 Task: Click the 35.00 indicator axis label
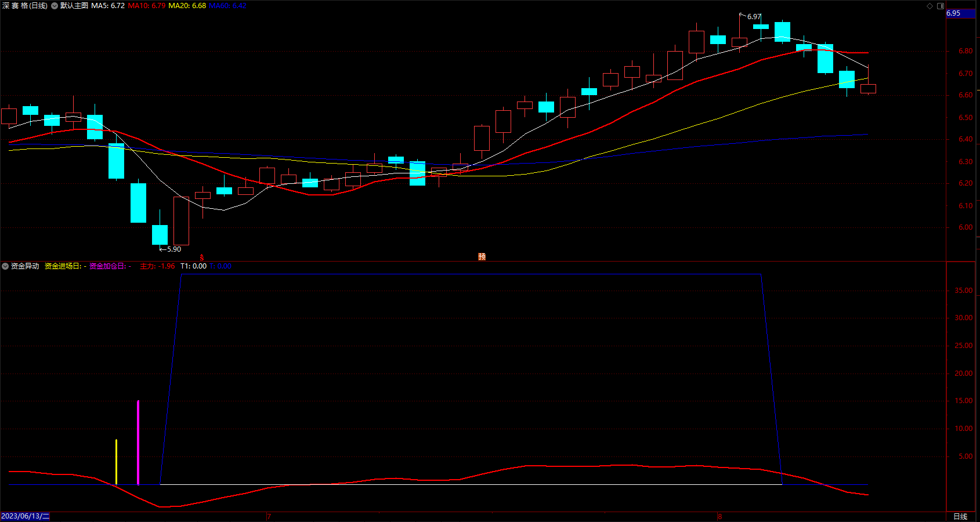click(x=964, y=291)
